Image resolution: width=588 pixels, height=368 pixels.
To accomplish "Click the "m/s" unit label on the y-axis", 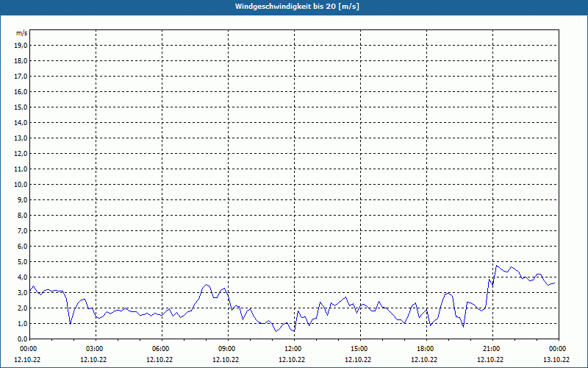I will click(x=22, y=33).
